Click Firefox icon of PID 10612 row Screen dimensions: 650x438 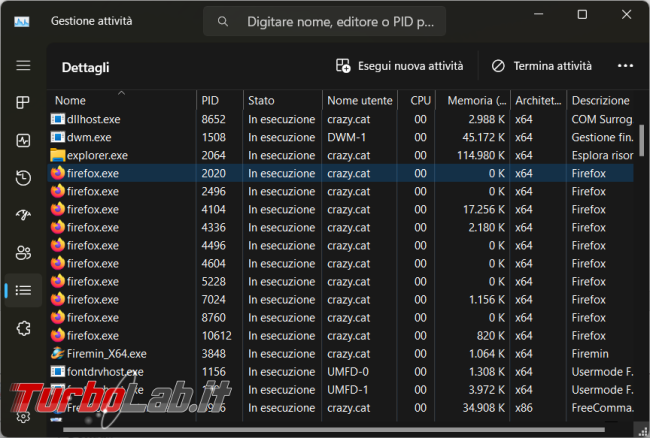58,335
